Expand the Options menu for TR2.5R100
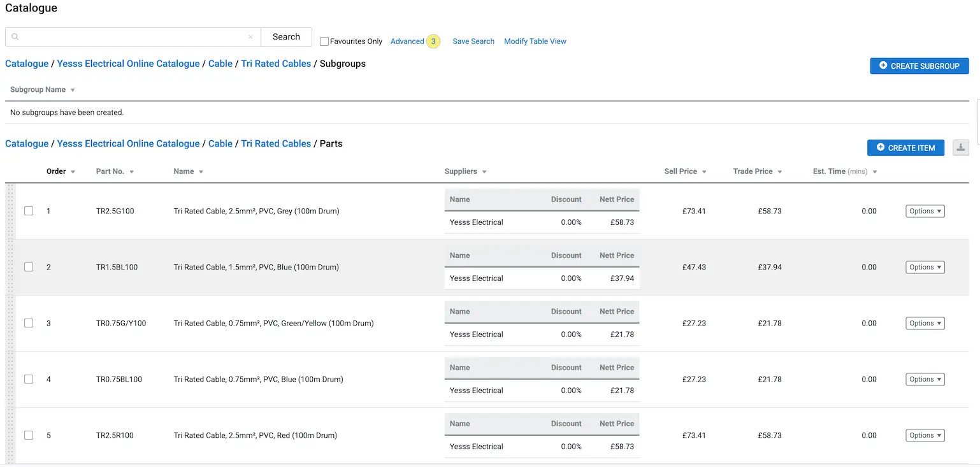 click(x=925, y=436)
